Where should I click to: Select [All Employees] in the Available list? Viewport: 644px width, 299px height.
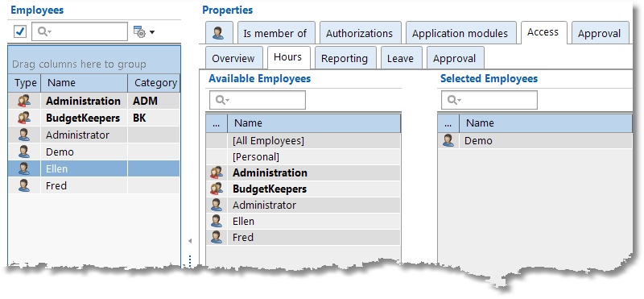(303, 141)
